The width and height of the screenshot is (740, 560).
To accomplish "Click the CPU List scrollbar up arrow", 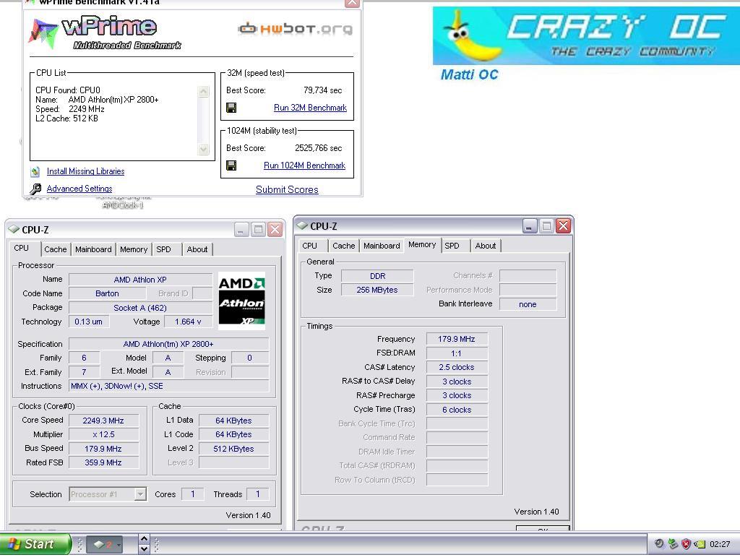I will pos(203,92).
